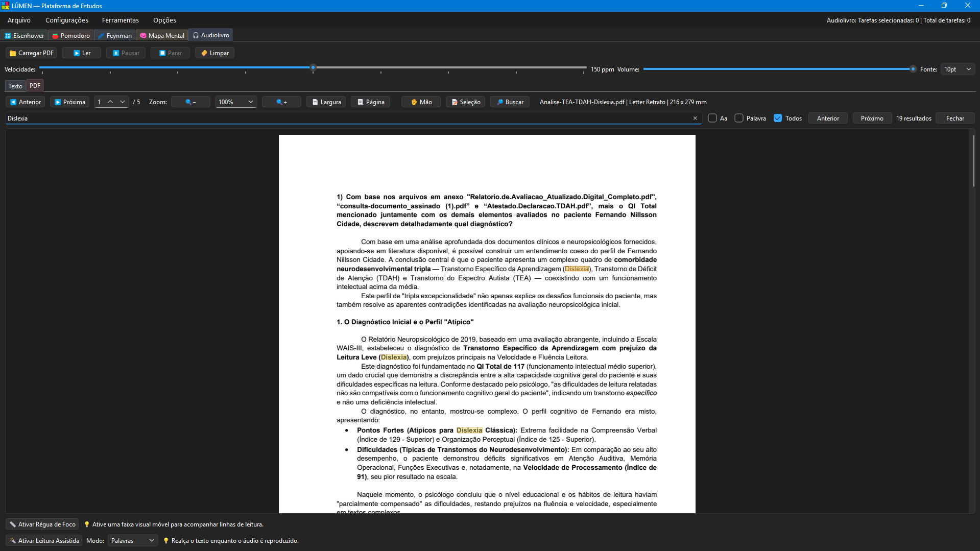Go to previous page with Anterior arrow button

point(26,102)
